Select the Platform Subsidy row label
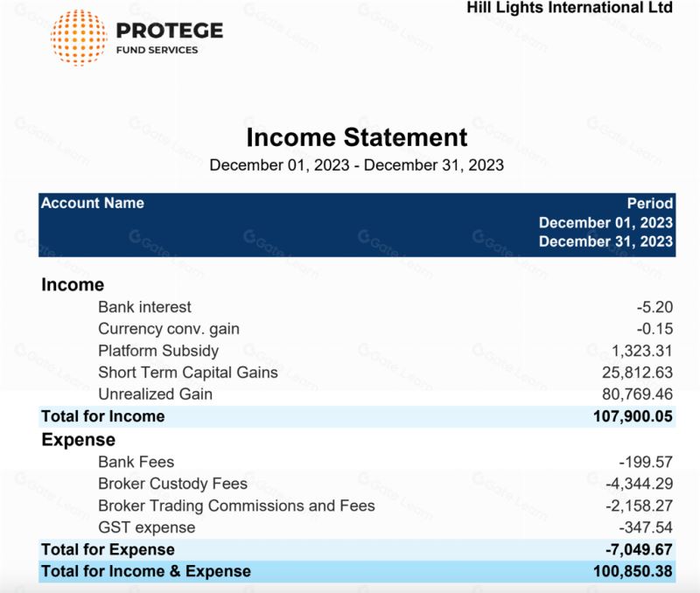This screenshot has height=593, width=700. coord(158,351)
